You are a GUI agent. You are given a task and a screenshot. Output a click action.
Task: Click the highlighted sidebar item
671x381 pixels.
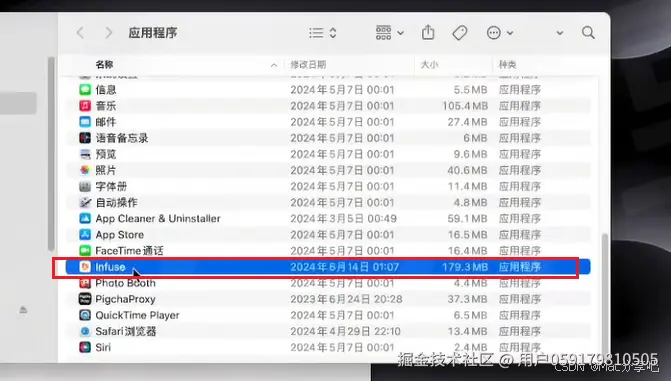click(x=18, y=103)
